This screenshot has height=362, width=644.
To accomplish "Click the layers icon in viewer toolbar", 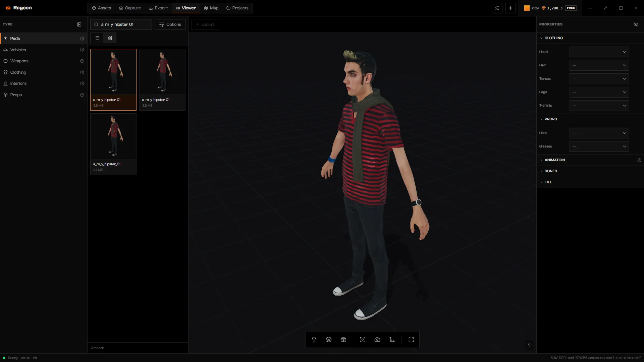I will coord(329,340).
